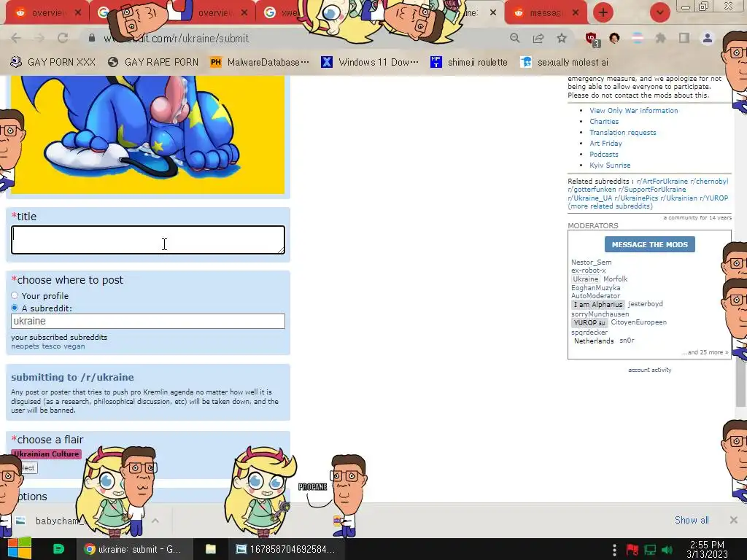Bookmark this tab with the star icon
This screenshot has height=560, width=747.
562,38
